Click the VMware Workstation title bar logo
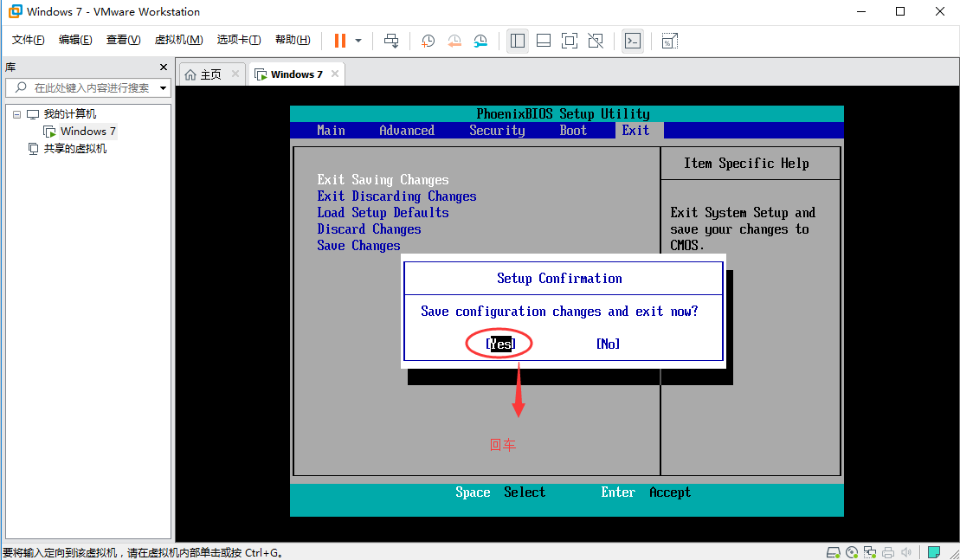Image resolution: width=960 pixels, height=560 pixels. 16,11
